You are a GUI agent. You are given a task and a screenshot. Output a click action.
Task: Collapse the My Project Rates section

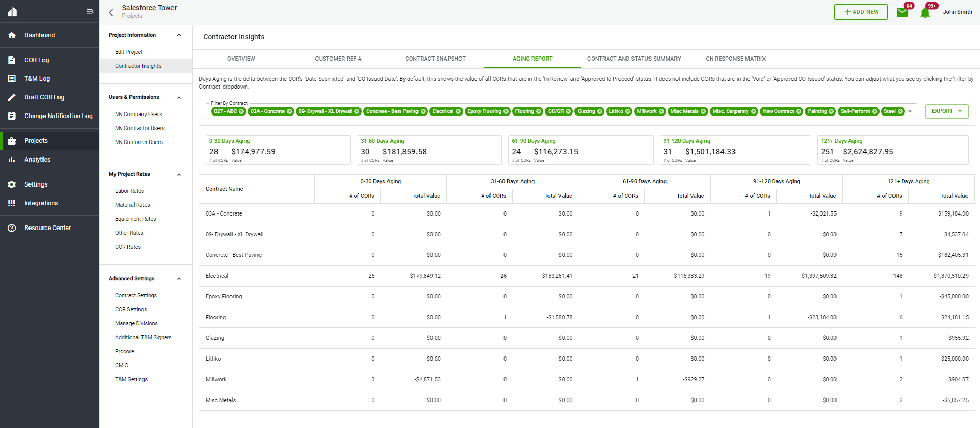179,174
